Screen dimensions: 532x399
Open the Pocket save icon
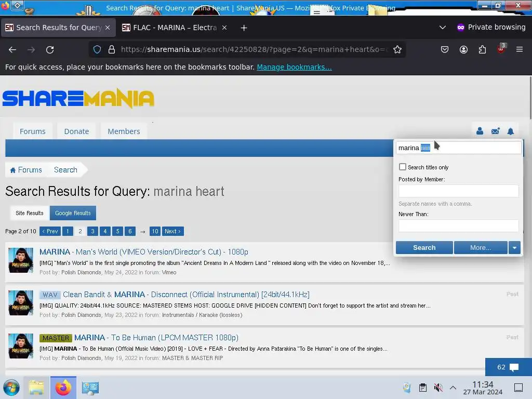tap(445, 49)
